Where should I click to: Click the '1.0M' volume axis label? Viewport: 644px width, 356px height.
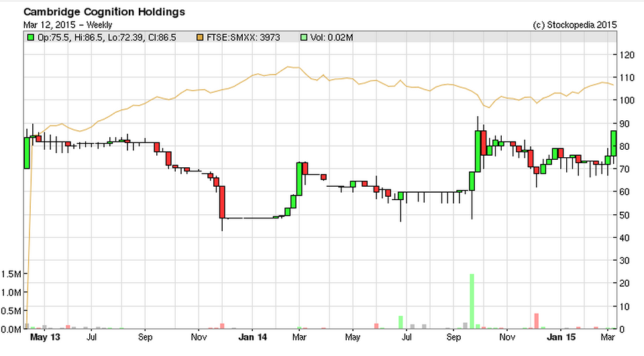pos(11,293)
